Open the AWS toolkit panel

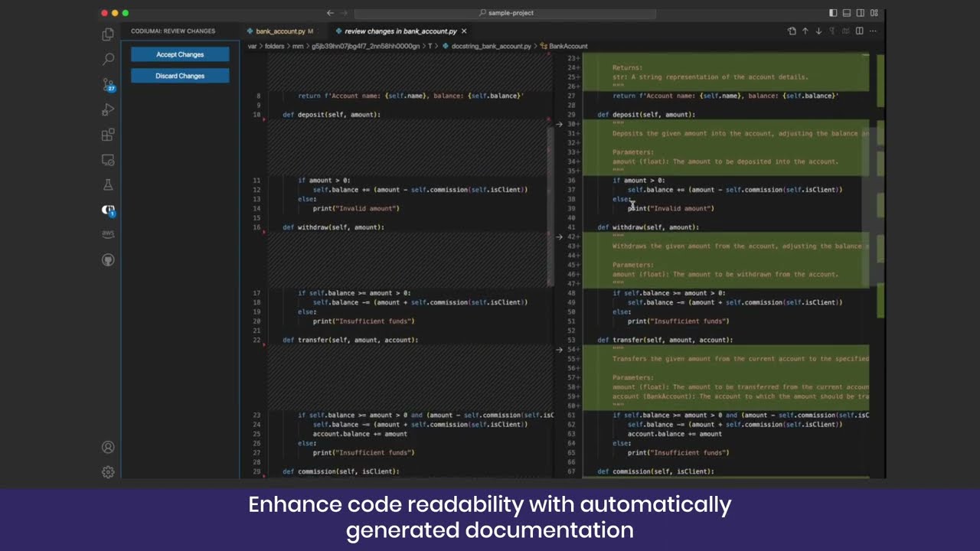point(108,234)
